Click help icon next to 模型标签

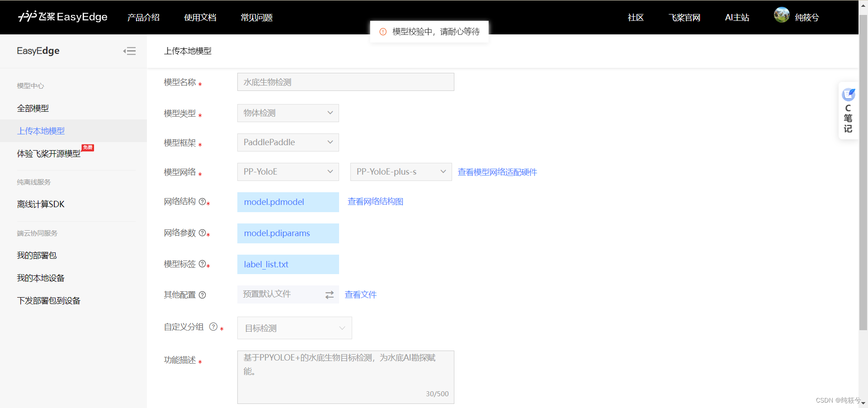click(202, 264)
